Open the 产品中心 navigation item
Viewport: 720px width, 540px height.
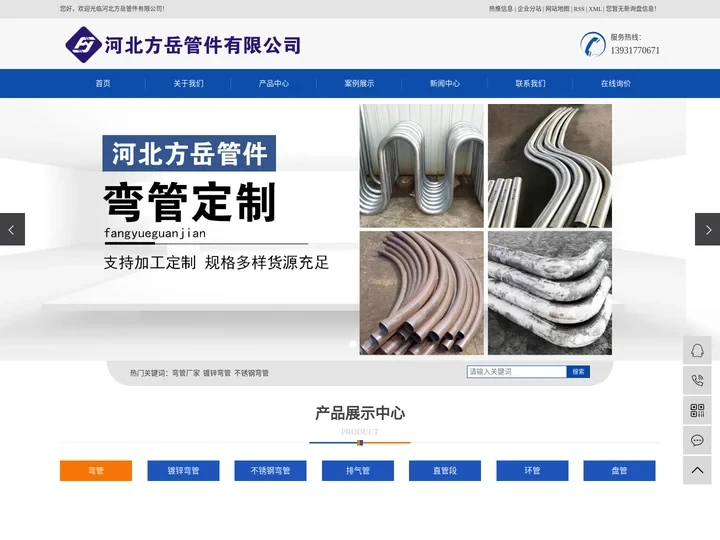coord(274,84)
